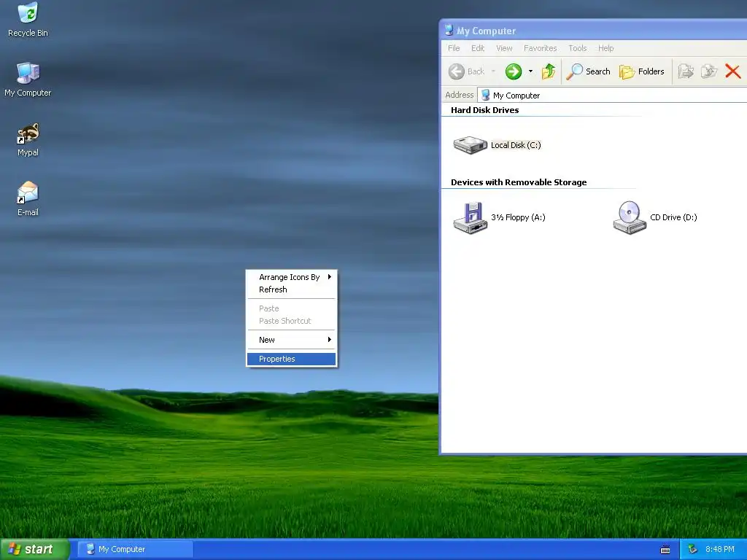Screen dimensions: 747x560
Task: Click the red Delete X icon
Action: (x=732, y=71)
